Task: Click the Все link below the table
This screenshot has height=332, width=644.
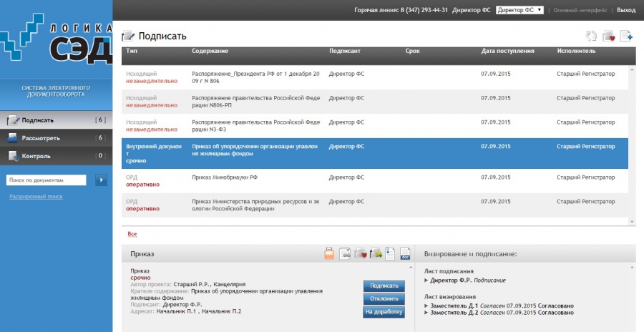Action: [132, 234]
